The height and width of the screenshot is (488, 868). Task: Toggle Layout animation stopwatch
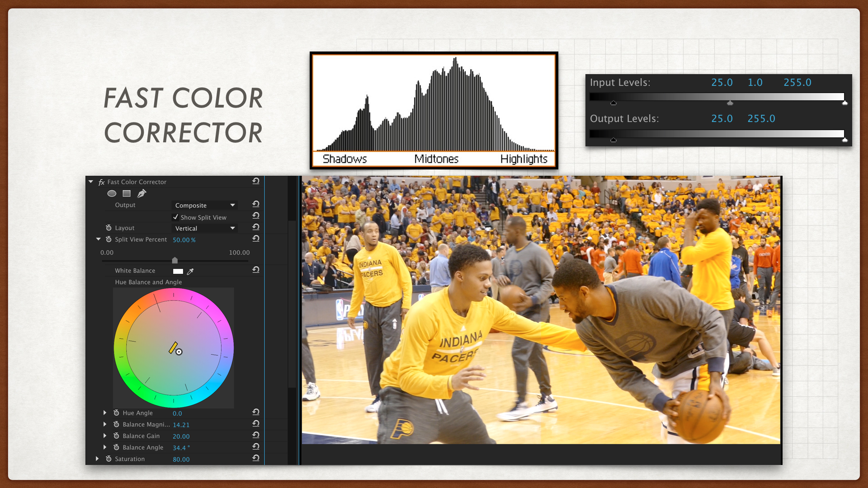108,228
